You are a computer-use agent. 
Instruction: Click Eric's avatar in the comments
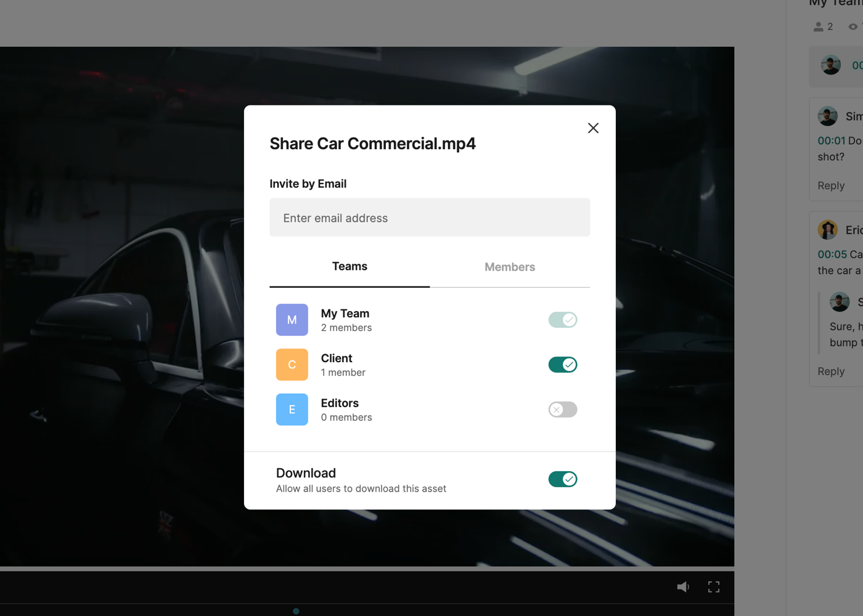(x=827, y=230)
